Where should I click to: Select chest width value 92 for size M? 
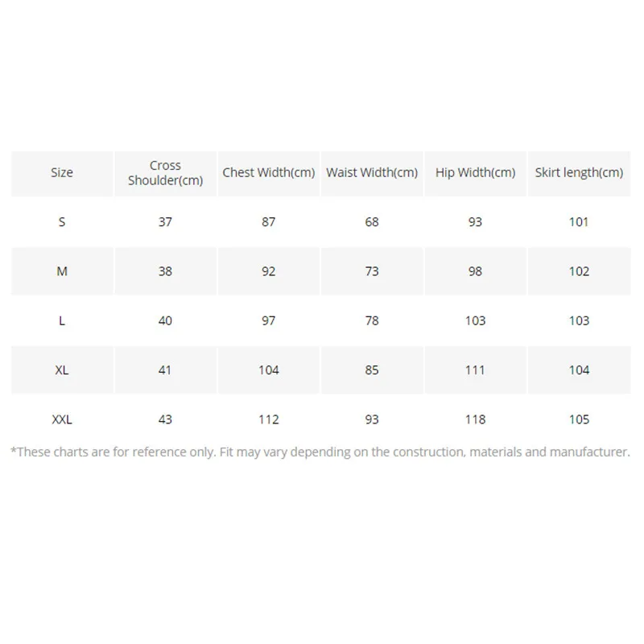tap(269, 271)
